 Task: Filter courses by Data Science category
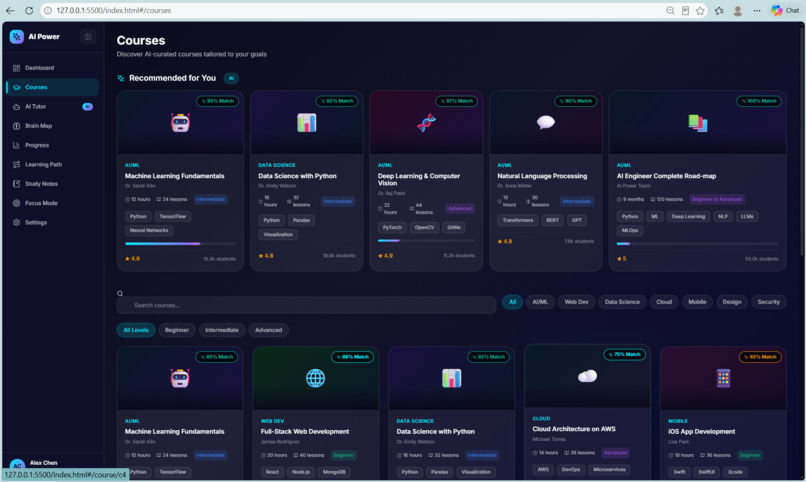click(622, 302)
